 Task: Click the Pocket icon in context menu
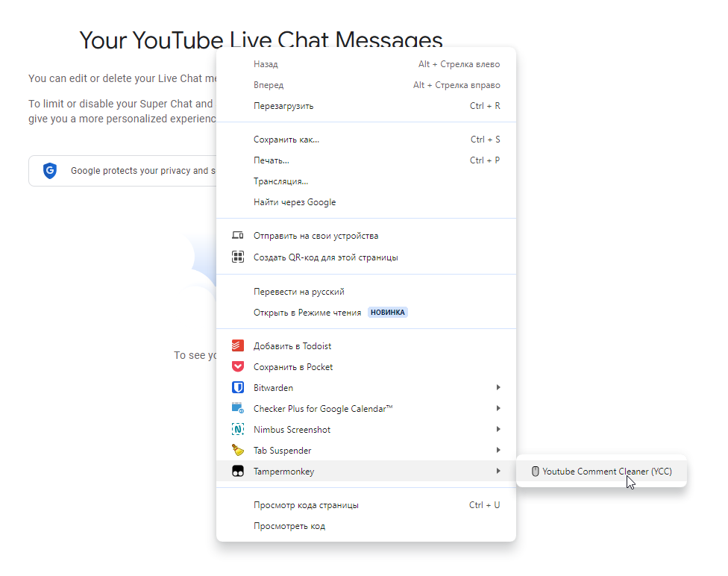[x=238, y=366]
